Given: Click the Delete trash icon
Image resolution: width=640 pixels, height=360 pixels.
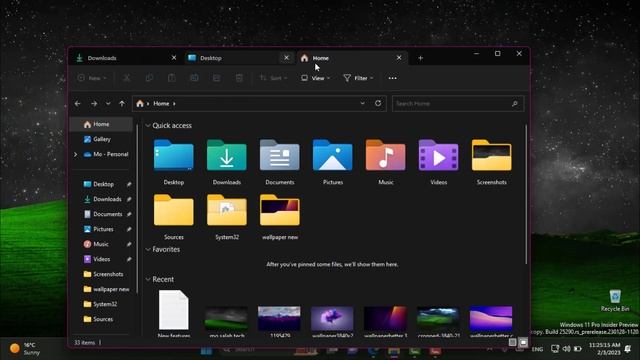Looking at the screenshot, I should [239, 78].
